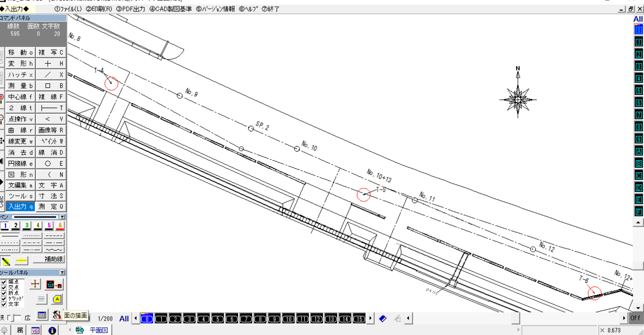Collapse the ツールパネル panel arrow
The image size is (644, 335).
pos(62,272)
